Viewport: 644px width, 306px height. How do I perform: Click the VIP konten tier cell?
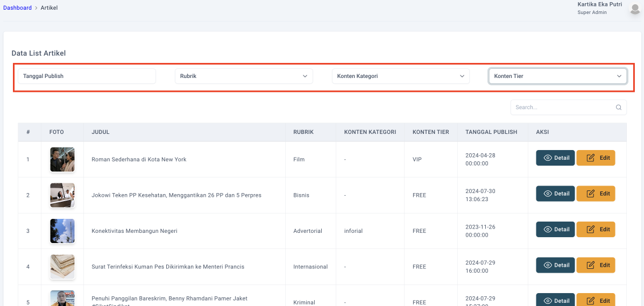tap(417, 159)
